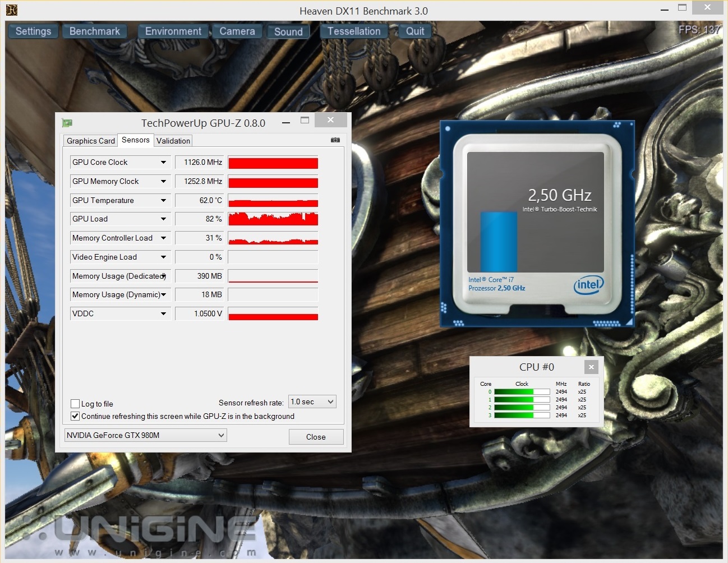728x563 pixels.
Task: Open the Sound menu
Action: pyautogui.click(x=288, y=32)
